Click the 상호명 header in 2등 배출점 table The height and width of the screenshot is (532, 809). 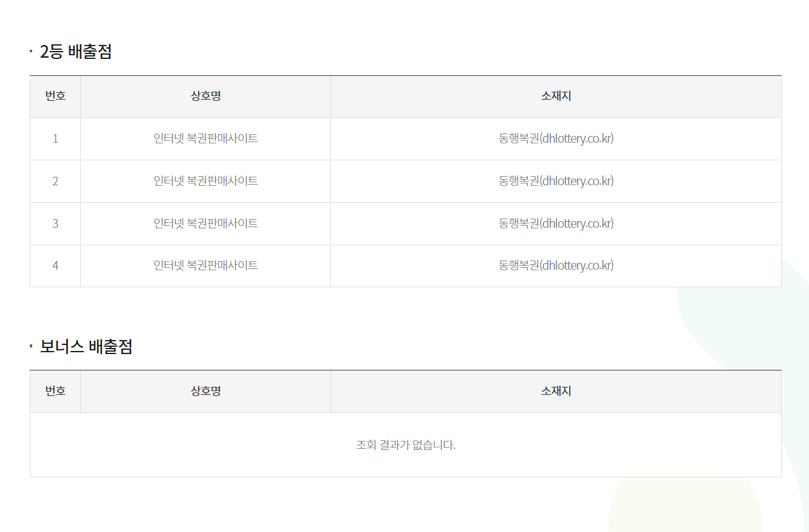206,96
